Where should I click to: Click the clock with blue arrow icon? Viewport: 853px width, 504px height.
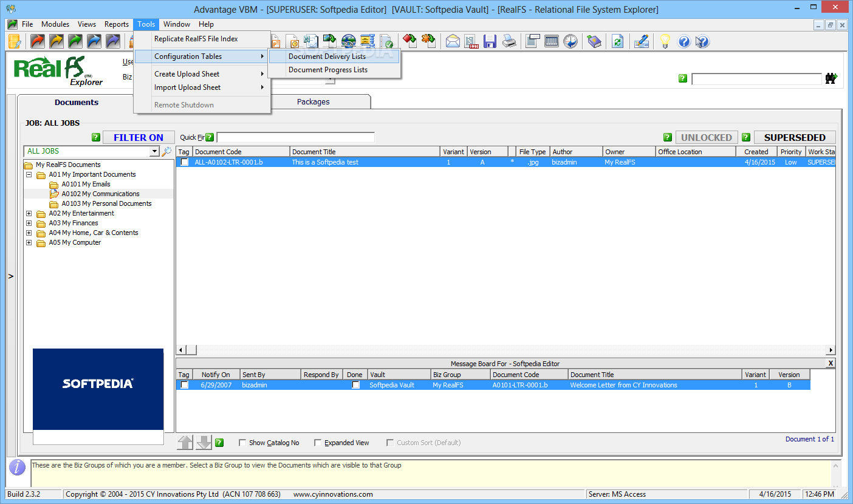pos(570,41)
